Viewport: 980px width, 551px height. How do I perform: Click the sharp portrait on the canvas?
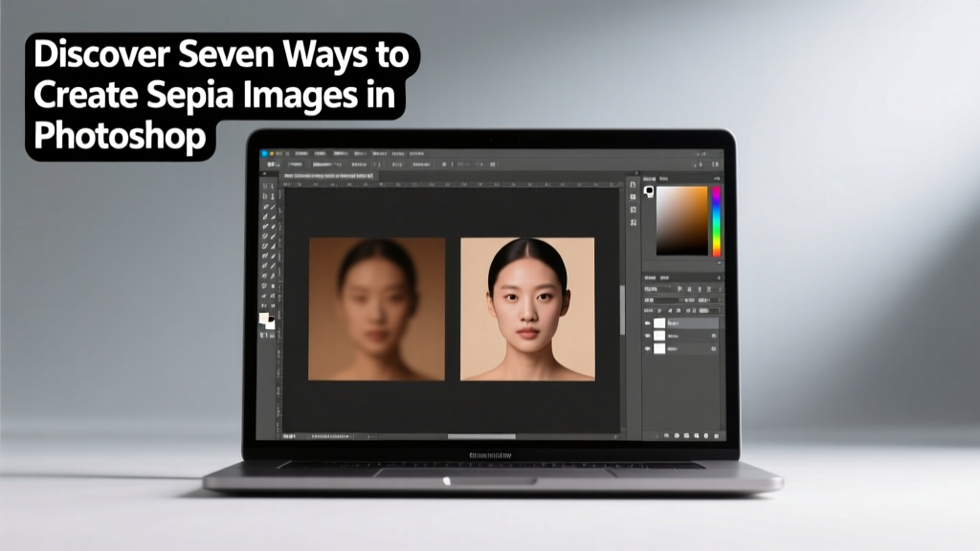527,309
